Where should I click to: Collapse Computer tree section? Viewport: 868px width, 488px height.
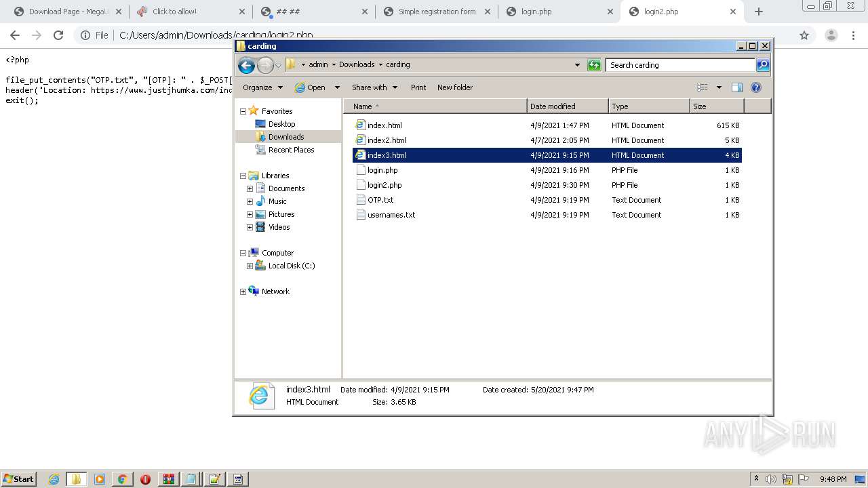pyautogui.click(x=243, y=253)
